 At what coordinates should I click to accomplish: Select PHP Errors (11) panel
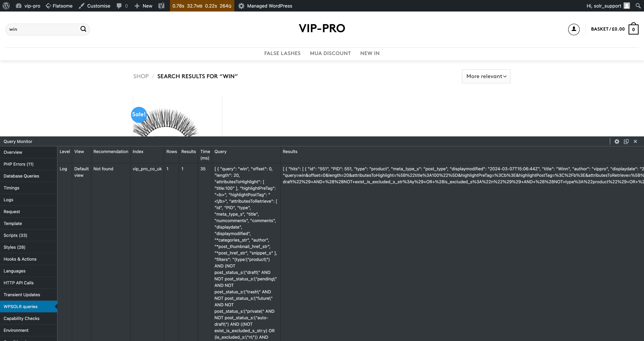coord(29,164)
